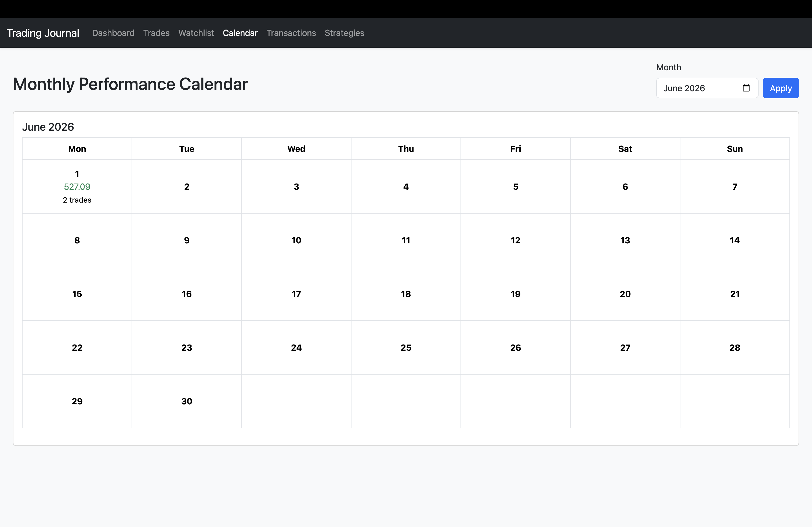
Task: Open the Trading Journal home link
Action: (x=43, y=33)
